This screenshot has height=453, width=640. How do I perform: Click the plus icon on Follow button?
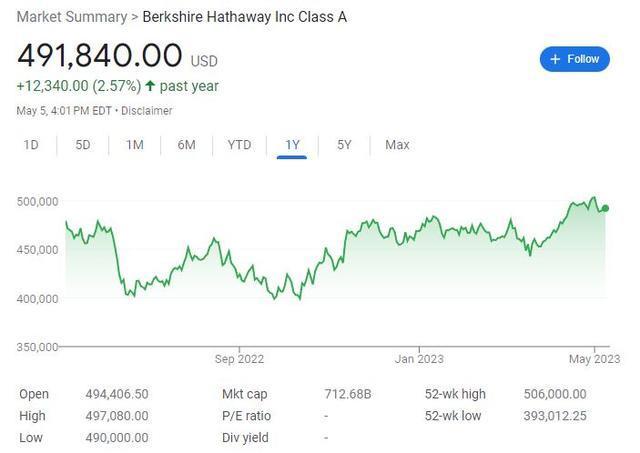pos(555,59)
